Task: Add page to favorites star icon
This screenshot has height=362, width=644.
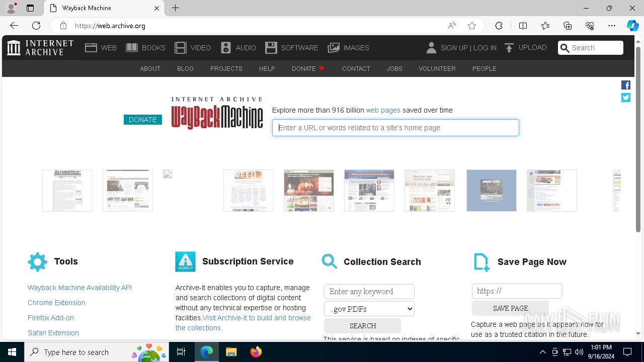Action: [x=472, y=26]
